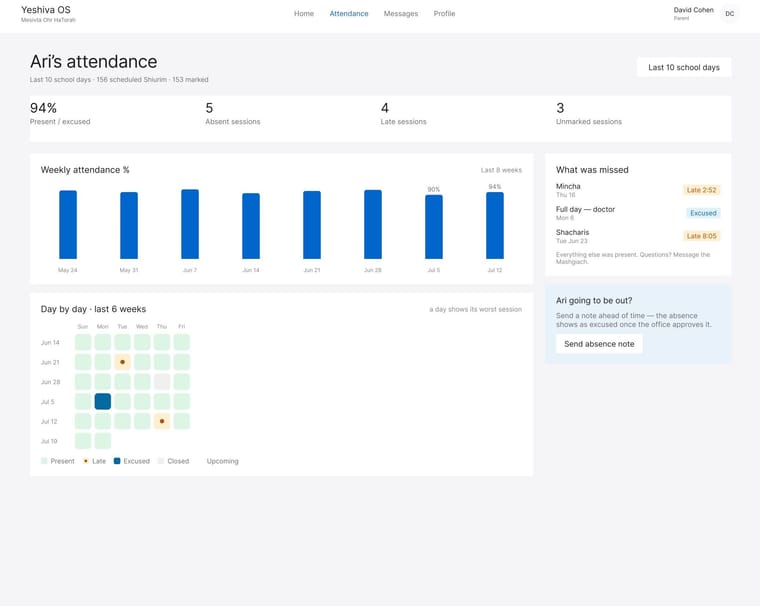This screenshot has width=760, height=606.
Task: Click the May 24 weekly attendance bar
Action: (x=68, y=224)
